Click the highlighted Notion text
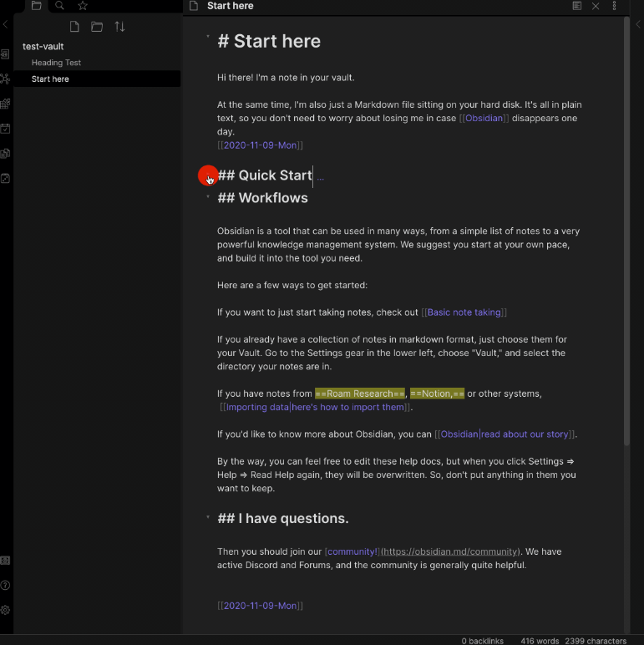644x645 pixels. click(437, 394)
